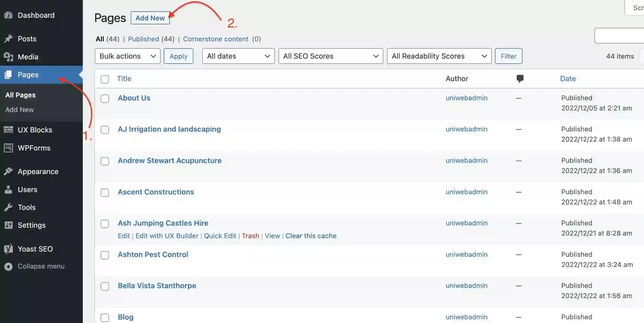
Task: Check the Andrew Stewart Acupuncture checkbox
Action: pyautogui.click(x=105, y=161)
